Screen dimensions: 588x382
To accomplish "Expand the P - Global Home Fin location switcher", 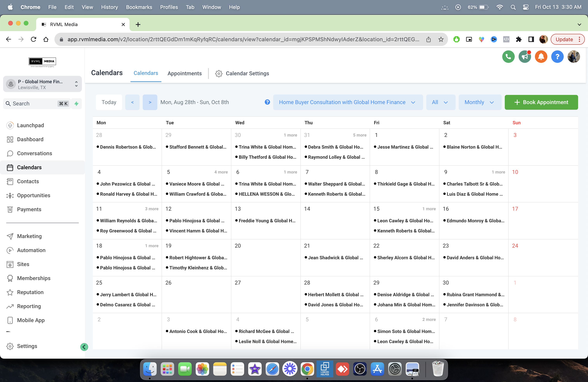I will [x=43, y=84].
